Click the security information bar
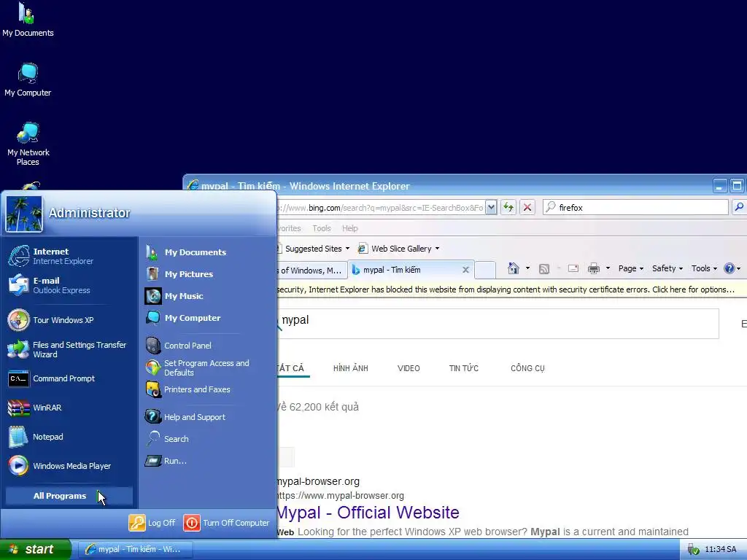 [x=511, y=289]
